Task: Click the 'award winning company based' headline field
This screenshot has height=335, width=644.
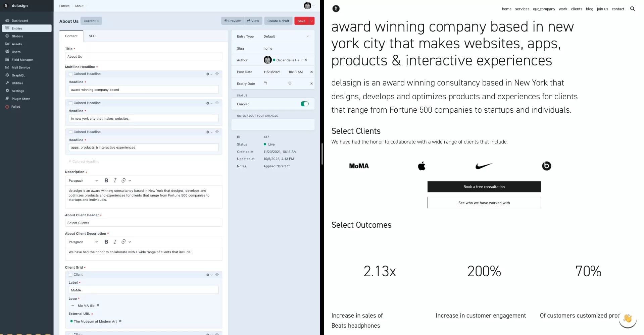Action: click(x=144, y=90)
